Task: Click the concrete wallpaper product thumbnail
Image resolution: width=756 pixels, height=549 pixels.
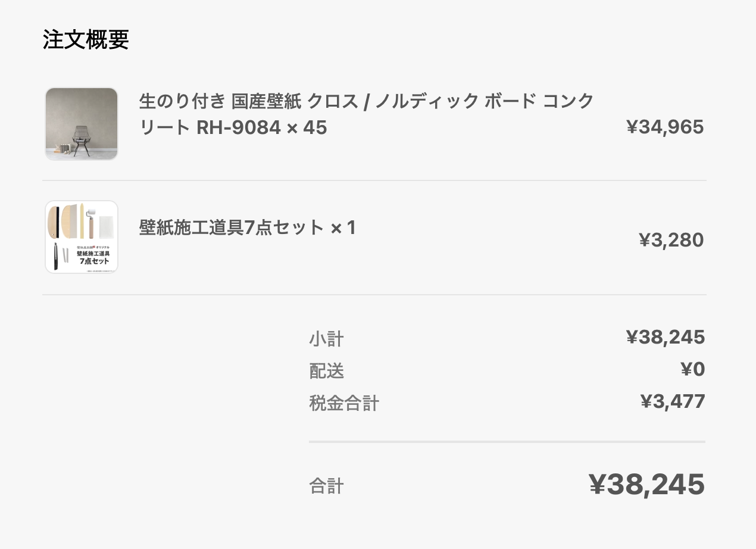Action: (82, 124)
